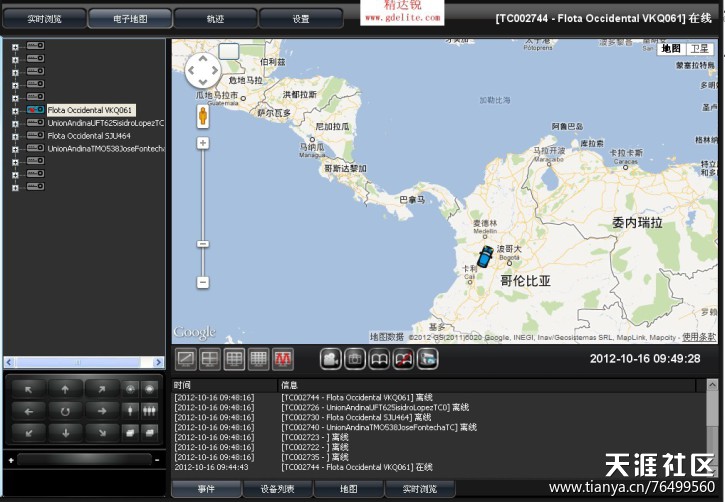Move PTZ camera up-left

coord(29,390)
